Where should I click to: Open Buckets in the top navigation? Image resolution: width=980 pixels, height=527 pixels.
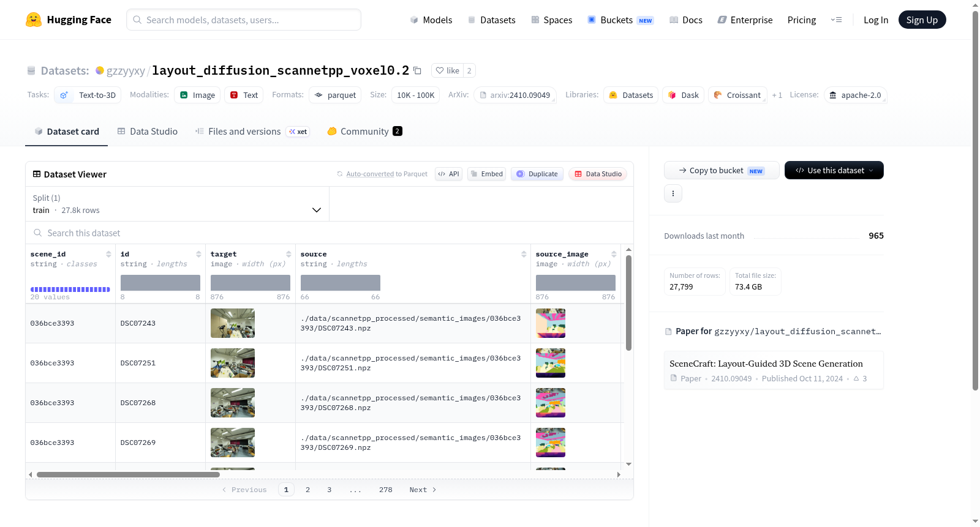point(620,20)
